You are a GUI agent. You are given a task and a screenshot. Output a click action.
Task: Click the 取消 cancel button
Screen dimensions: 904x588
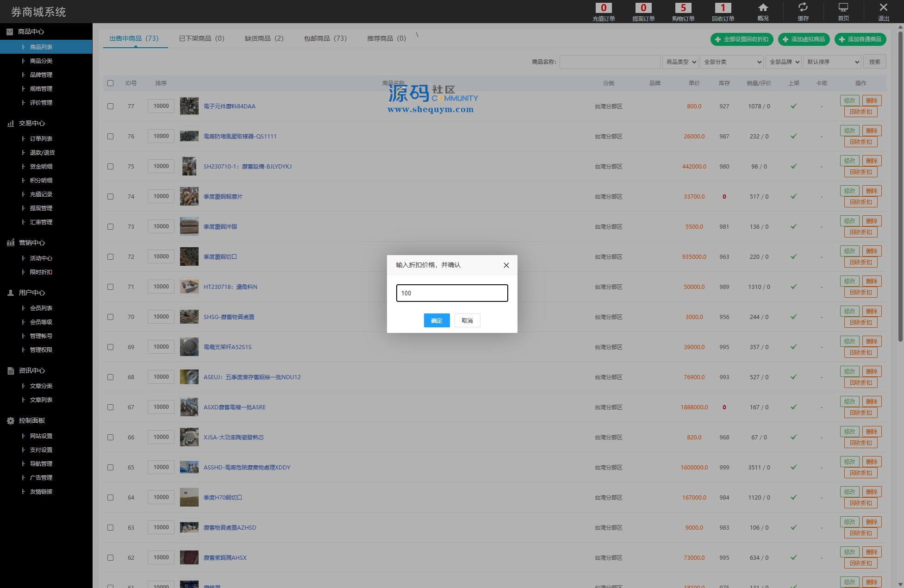(x=467, y=320)
